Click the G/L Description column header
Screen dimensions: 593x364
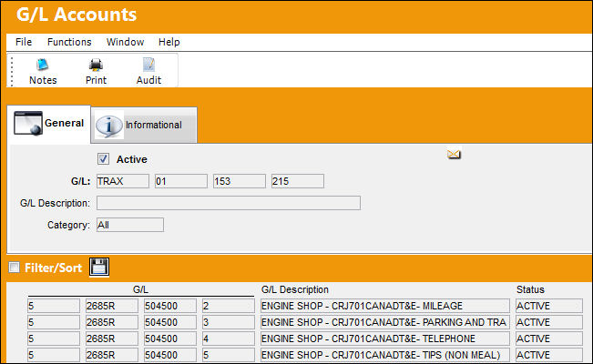click(x=295, y=289)
